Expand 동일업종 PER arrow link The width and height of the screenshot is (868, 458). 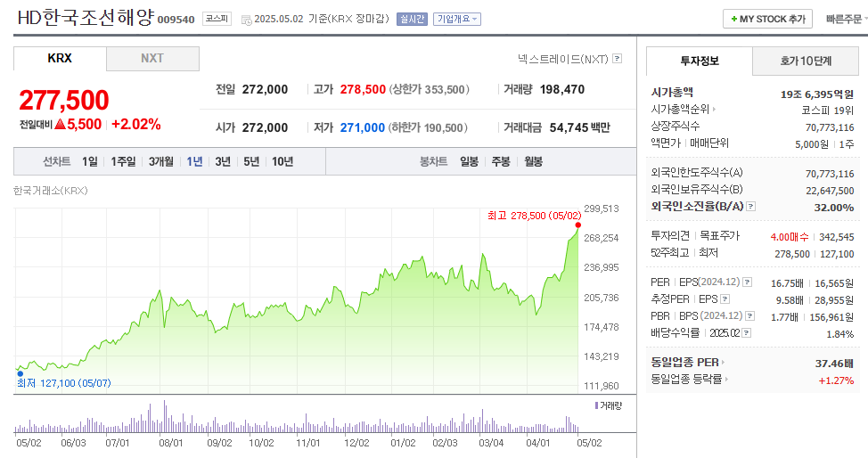click(x=723, y=362)
